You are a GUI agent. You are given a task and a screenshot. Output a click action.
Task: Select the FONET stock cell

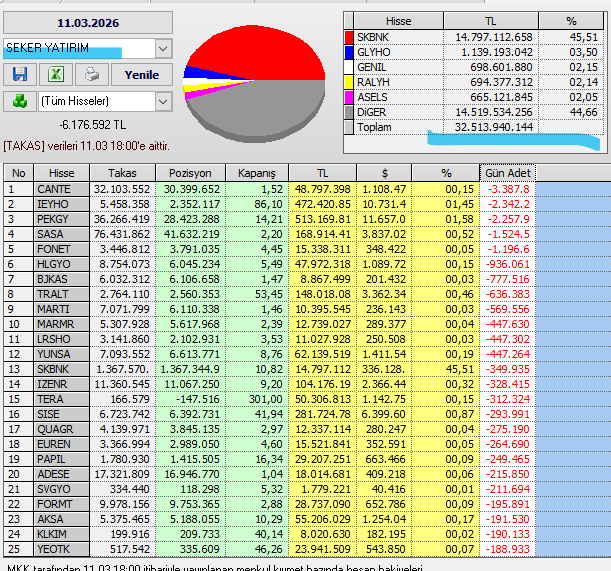coord(62,249)
